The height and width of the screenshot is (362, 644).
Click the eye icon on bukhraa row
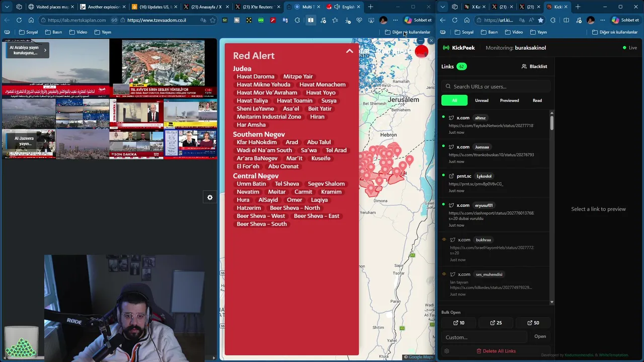coord(444,240)
